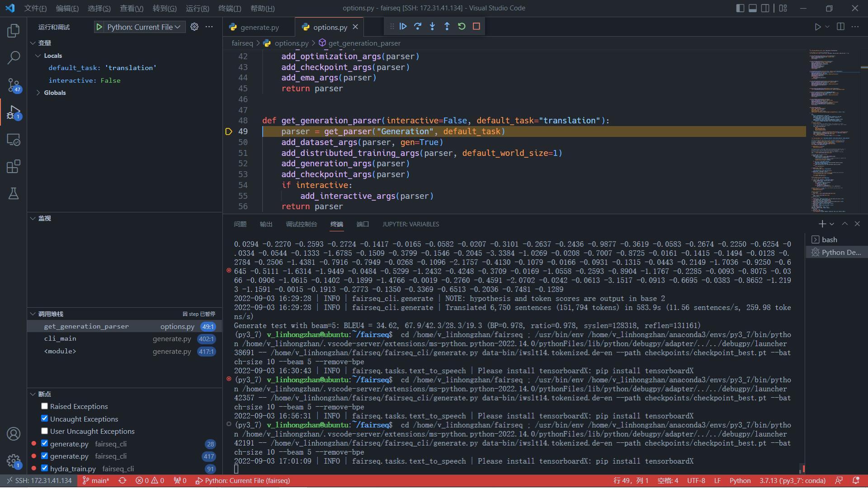Viewport: 868px width, 488px height.
Task: Click Python 3.7.13 interpreter selector
Action: [x=793, y=481]
